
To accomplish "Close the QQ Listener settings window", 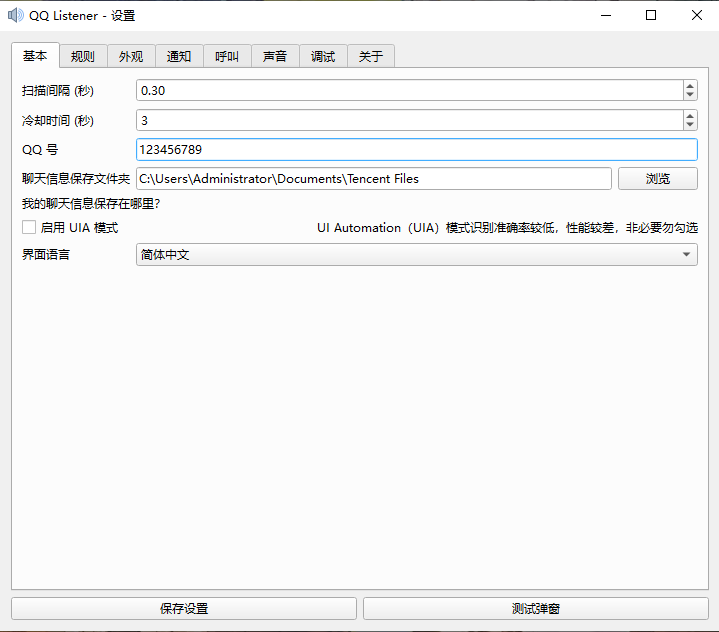I will [x=697, y=16].
